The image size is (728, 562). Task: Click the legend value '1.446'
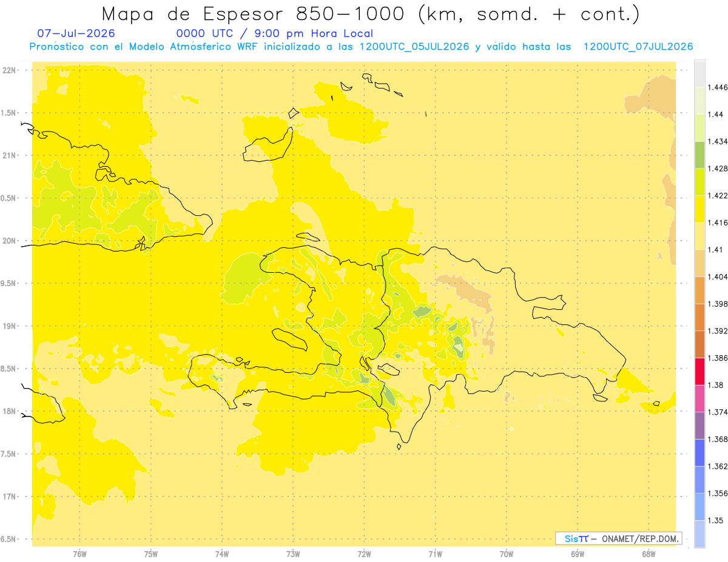(718, 87)
